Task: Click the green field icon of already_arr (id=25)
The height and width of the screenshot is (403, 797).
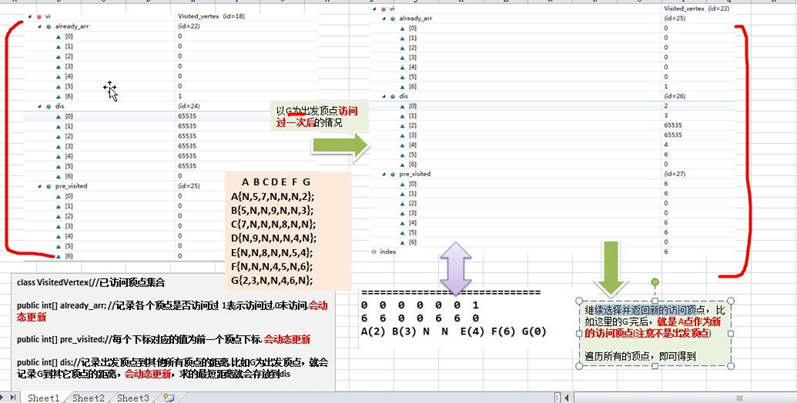Action: [x=393, y=18]
